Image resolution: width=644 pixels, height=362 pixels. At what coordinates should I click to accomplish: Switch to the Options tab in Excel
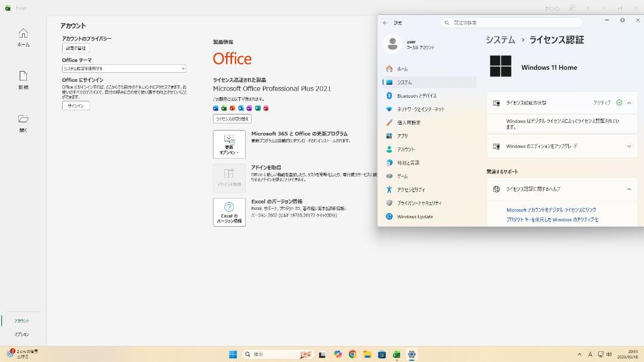(x=21, y=334)
